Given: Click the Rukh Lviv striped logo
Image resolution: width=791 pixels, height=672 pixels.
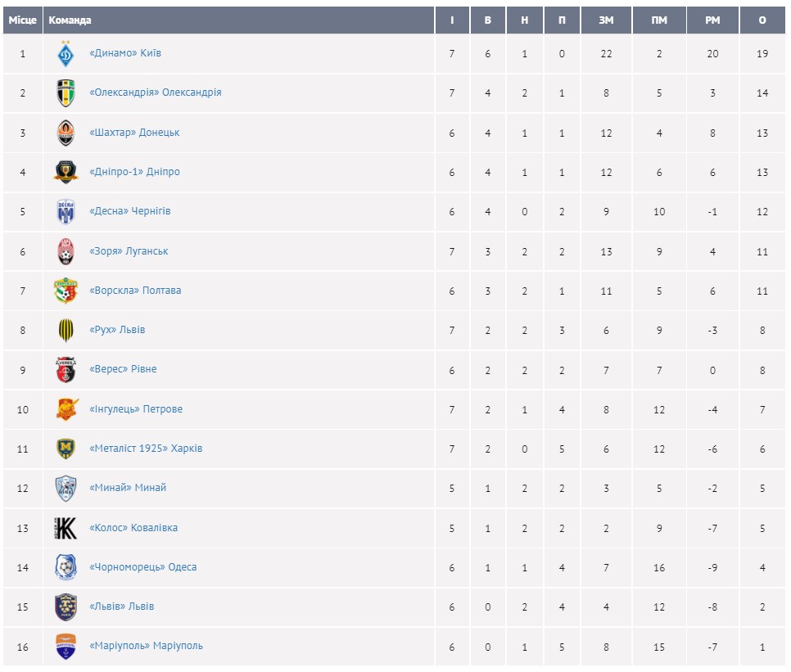Looking at the screenshot, I should 66,330.
